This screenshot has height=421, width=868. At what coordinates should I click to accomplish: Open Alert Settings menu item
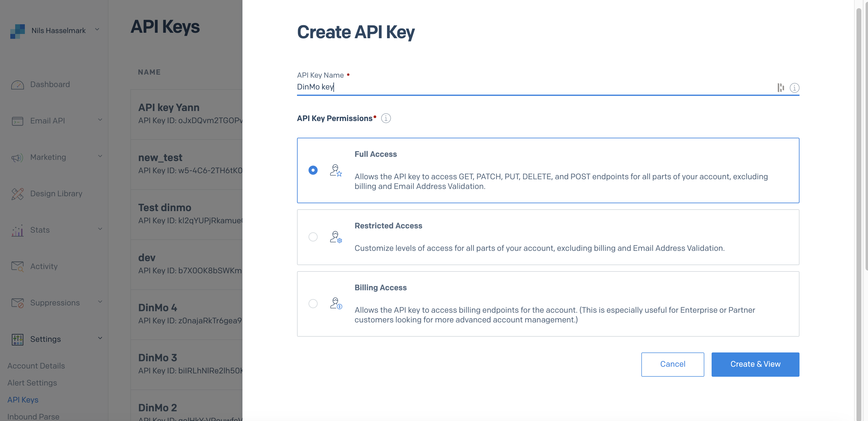[32, 382]
